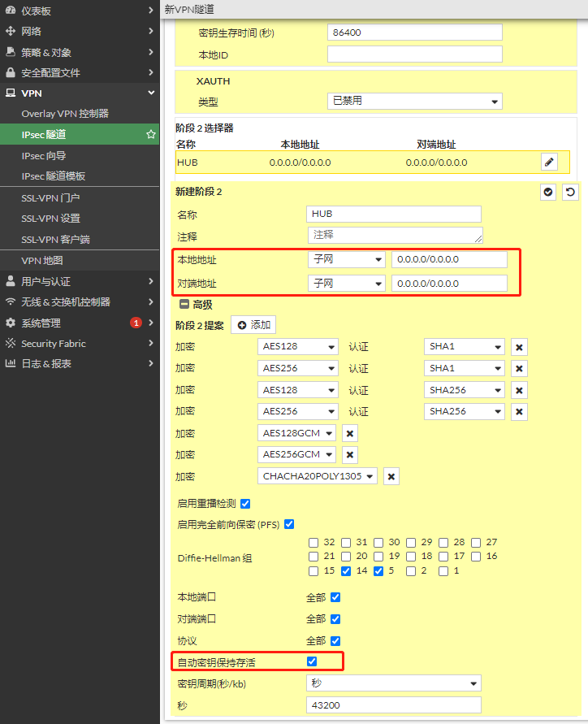
Task: Toggle 启用完全前向保密 (PFS) checkbox
Action: 289,524
